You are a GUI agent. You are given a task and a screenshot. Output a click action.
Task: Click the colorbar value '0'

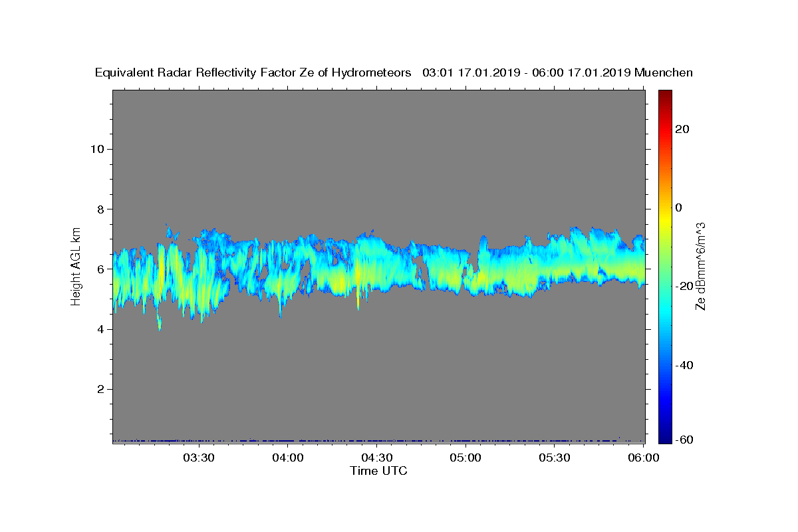pos(679,207)
